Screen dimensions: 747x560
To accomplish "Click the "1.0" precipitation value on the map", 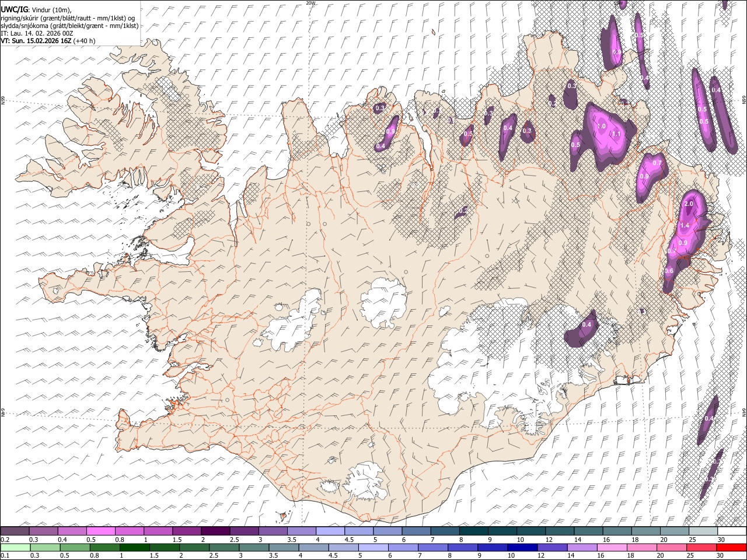I will [x=602, y=126].
